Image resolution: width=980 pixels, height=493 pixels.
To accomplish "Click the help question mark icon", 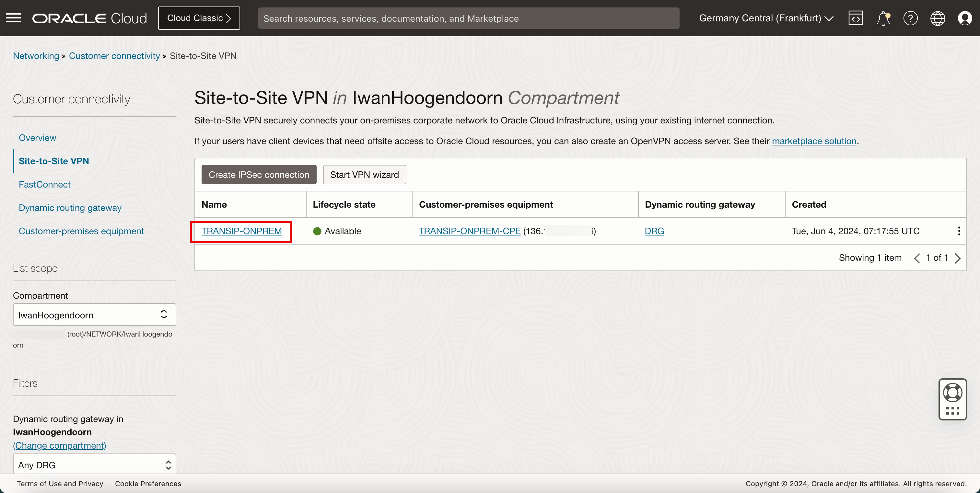I will point(911,18).
